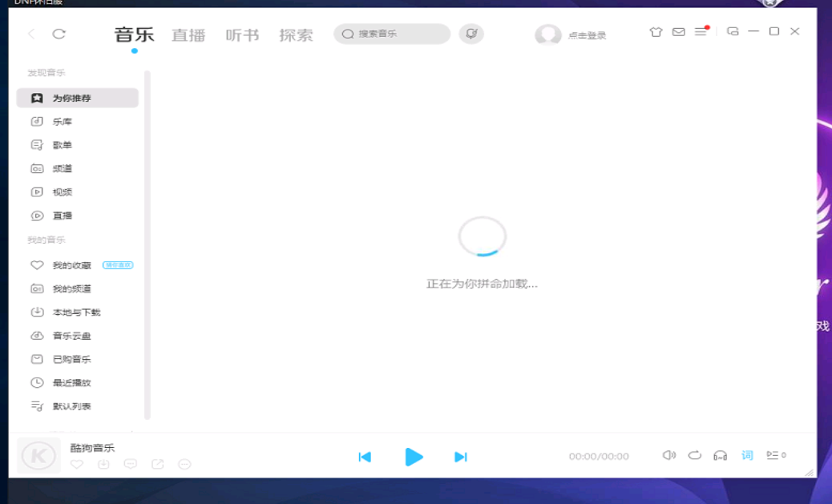
Task: Expand the playlist queue panel
Action: point(775,455)
